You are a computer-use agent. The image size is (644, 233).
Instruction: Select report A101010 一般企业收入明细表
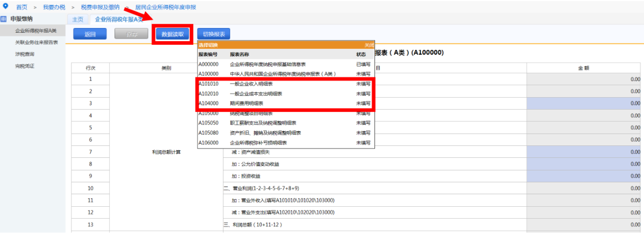point(286,83)
